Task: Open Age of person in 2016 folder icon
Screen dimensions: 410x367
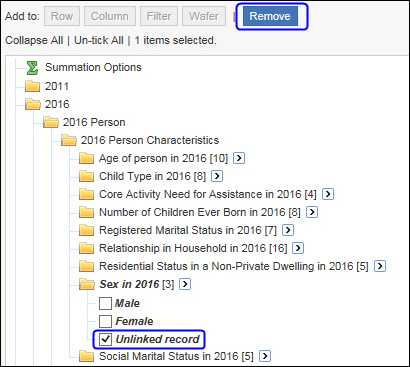Action: [87, 158]
